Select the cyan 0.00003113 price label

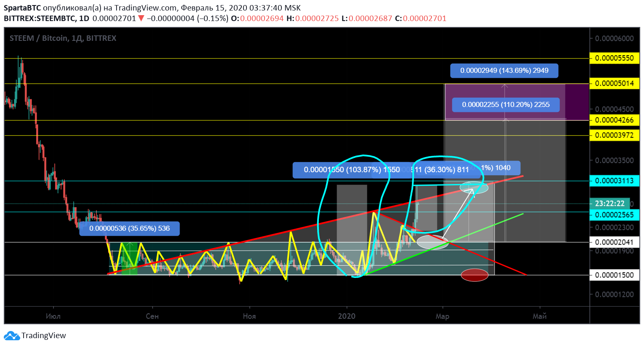(x=615, y=181)
